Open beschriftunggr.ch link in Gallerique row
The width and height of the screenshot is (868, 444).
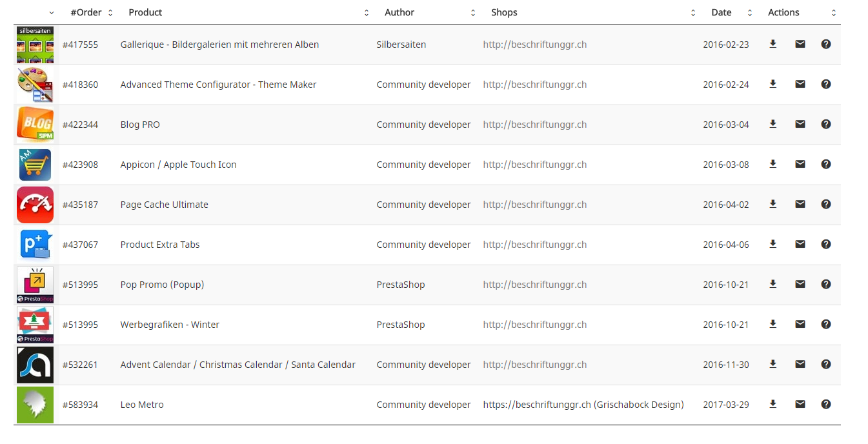534,45
